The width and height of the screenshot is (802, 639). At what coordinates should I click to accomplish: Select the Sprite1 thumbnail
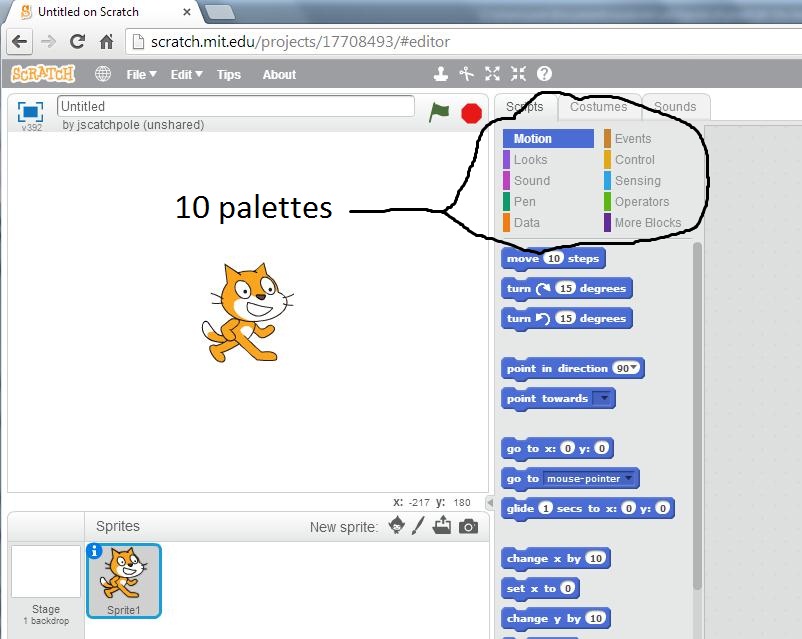[124, 581]
